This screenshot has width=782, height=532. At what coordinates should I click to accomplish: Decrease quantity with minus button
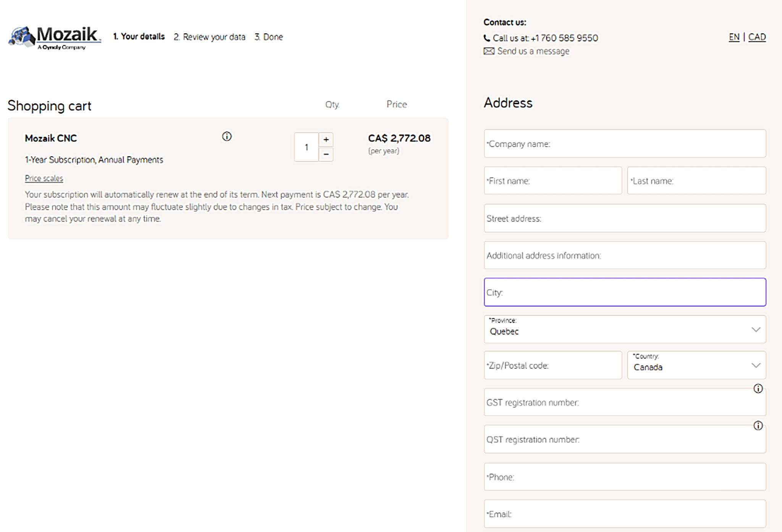pos(326,154)
